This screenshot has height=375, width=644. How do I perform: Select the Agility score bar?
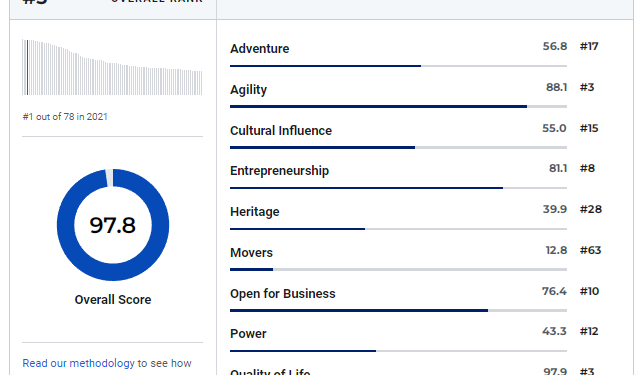click(x=398, y=106)
